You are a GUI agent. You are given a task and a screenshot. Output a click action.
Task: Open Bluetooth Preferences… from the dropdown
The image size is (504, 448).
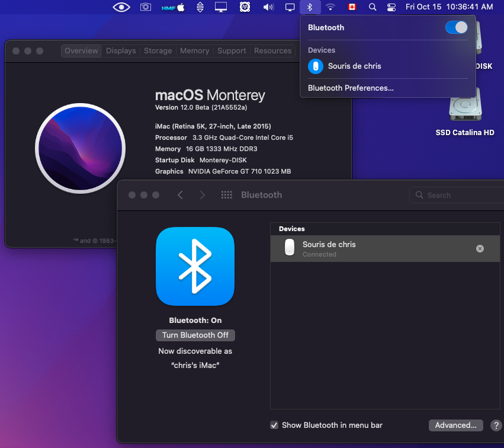351,88
